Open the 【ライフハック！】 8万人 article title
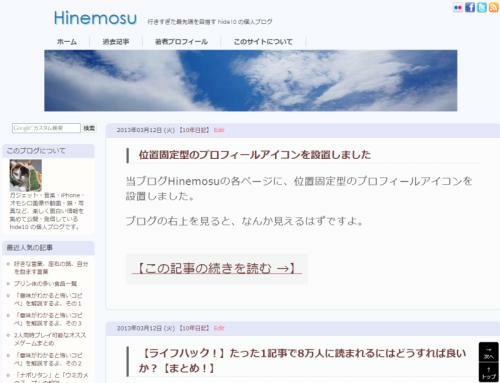Screen dimensions: 500x383 tap(302, 361)
